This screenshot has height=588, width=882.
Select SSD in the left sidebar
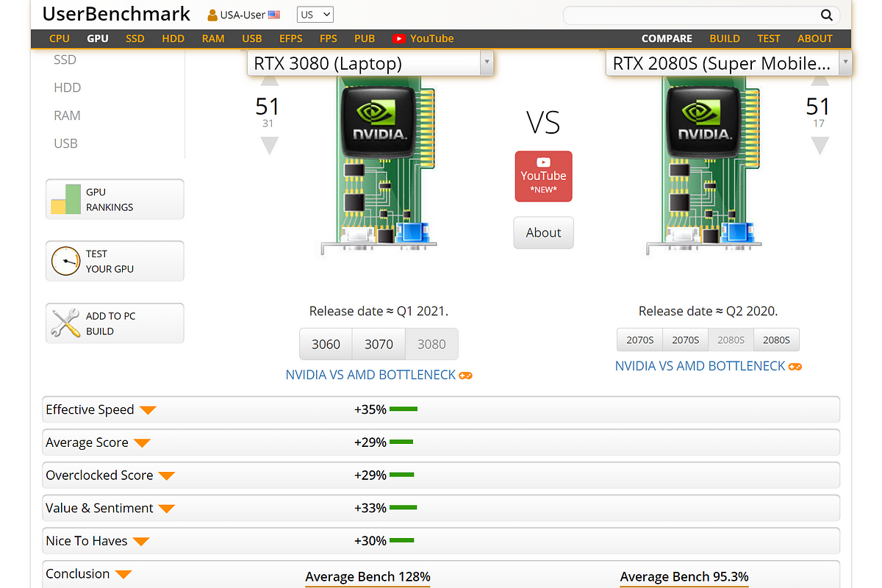click(x=65, y=60)
